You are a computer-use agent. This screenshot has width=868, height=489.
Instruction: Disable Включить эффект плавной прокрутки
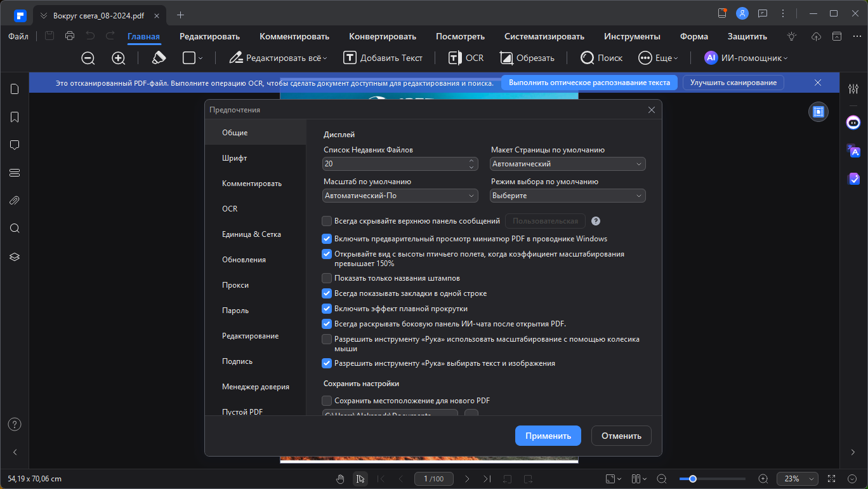[327, 309]
